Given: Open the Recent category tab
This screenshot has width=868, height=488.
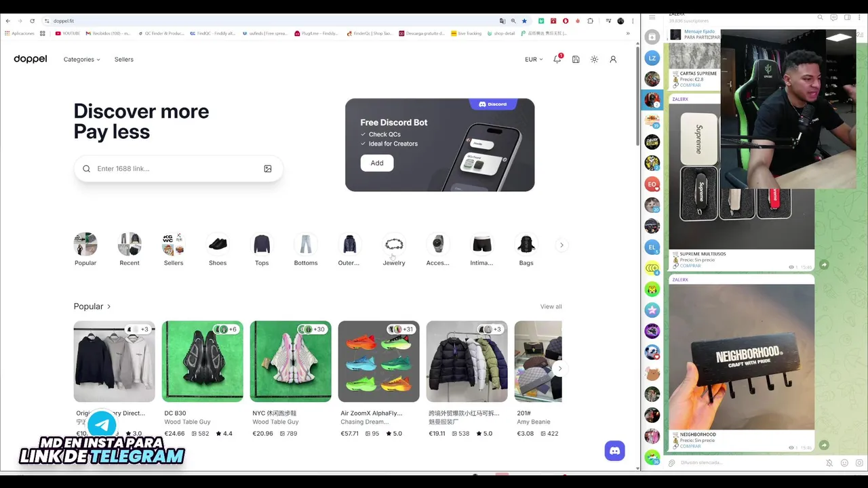Looking at the screenshot, I should tap(130, 249).
